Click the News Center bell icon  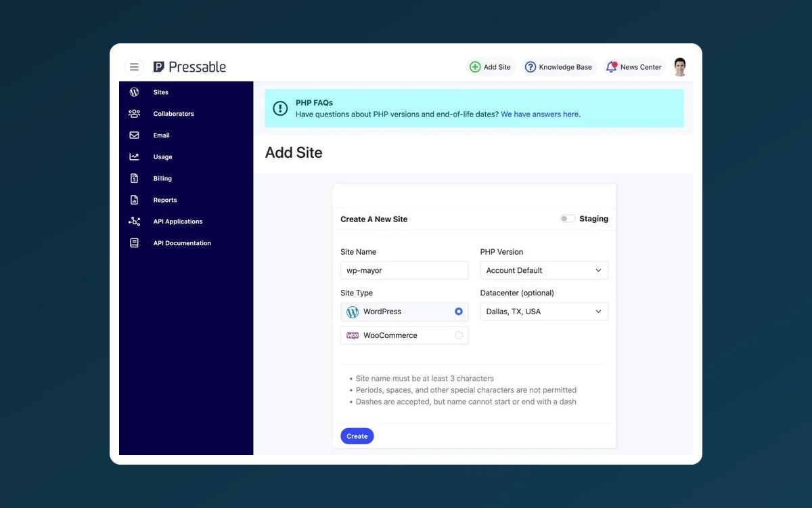coord(612,67)
